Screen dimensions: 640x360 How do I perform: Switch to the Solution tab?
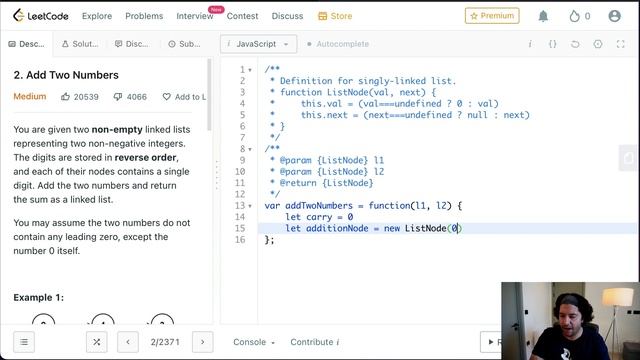pyautogui.click(x=80, y=44)
